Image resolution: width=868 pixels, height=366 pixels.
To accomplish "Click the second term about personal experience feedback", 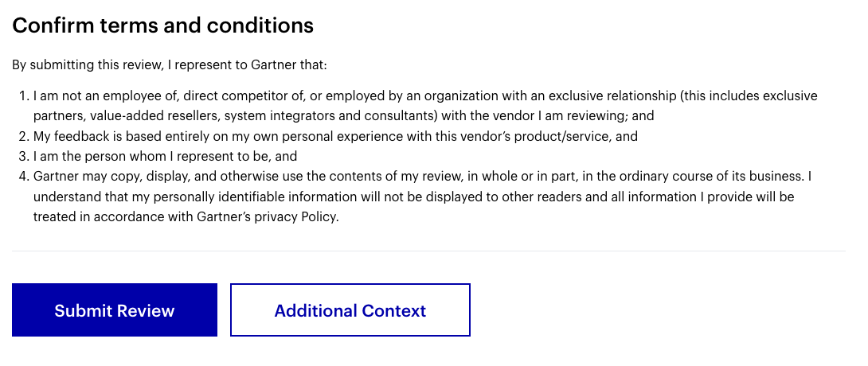I will point(335,136).
